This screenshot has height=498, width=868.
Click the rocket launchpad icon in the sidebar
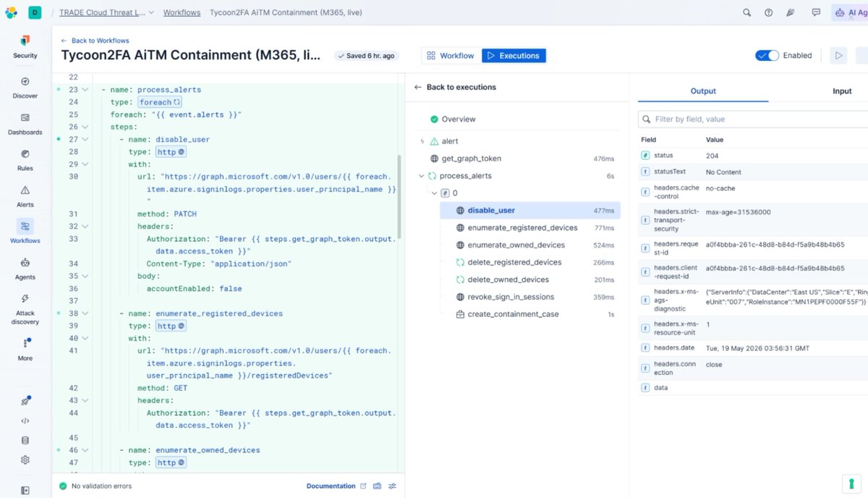coord(25,402)
